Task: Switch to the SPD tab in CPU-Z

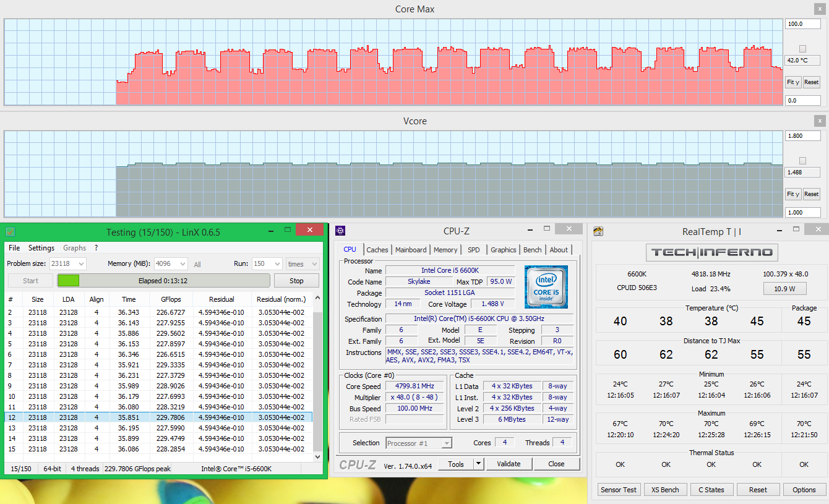Action: pos(473,250)
